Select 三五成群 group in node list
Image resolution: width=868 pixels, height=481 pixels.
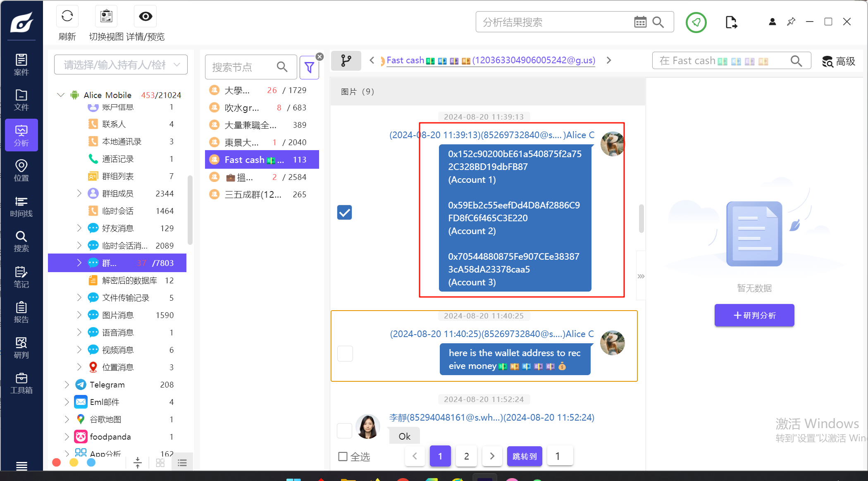pyautogui.click(x=253, y=194)
